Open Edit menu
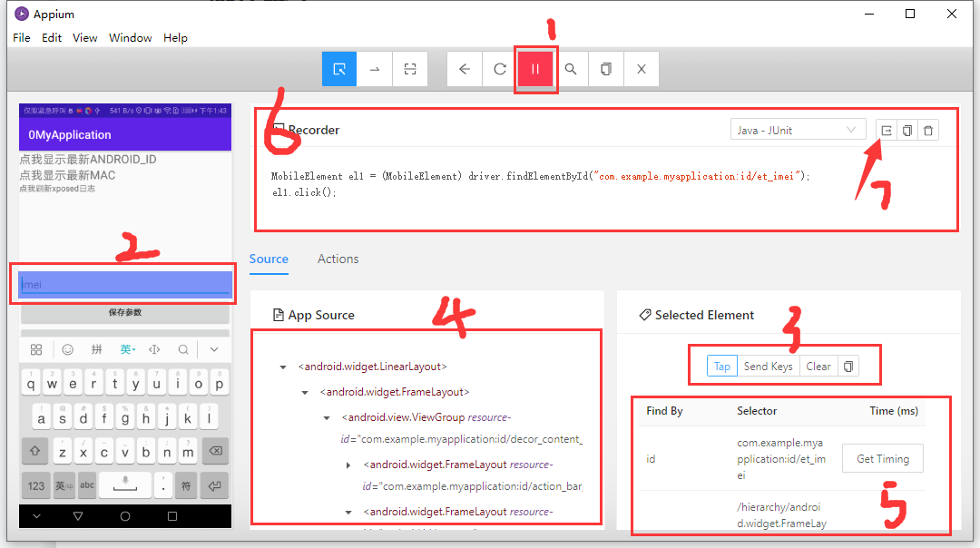Screen dimensions: 980x548 [52, 37]
